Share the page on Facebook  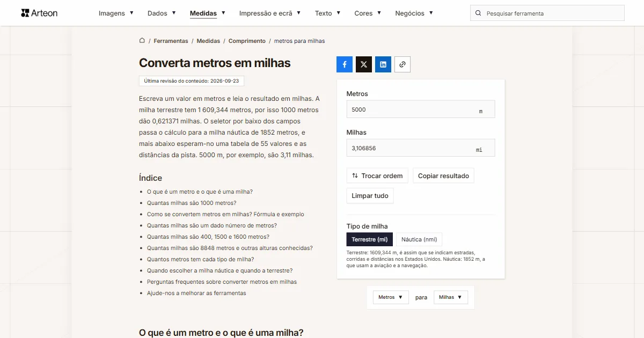[345, 64]
